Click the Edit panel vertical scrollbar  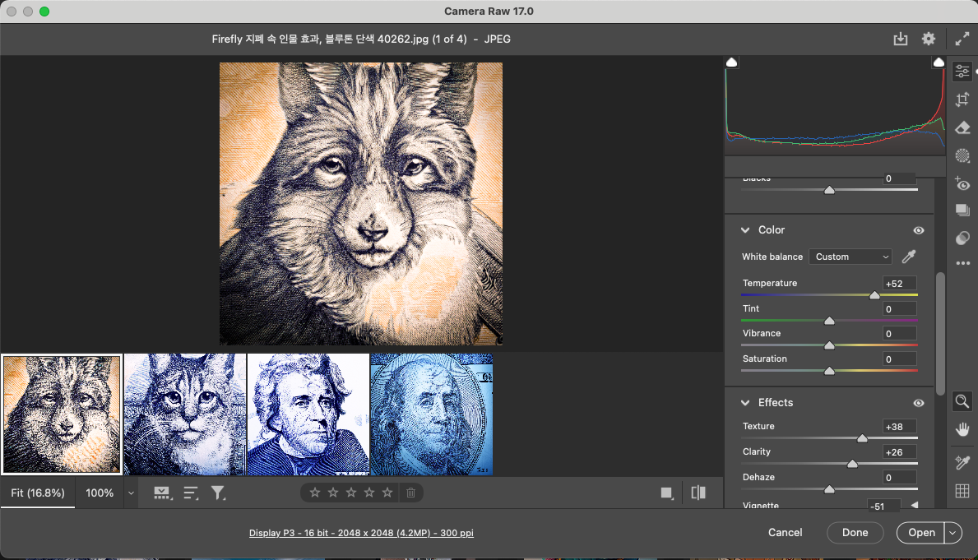click(940, 333)
